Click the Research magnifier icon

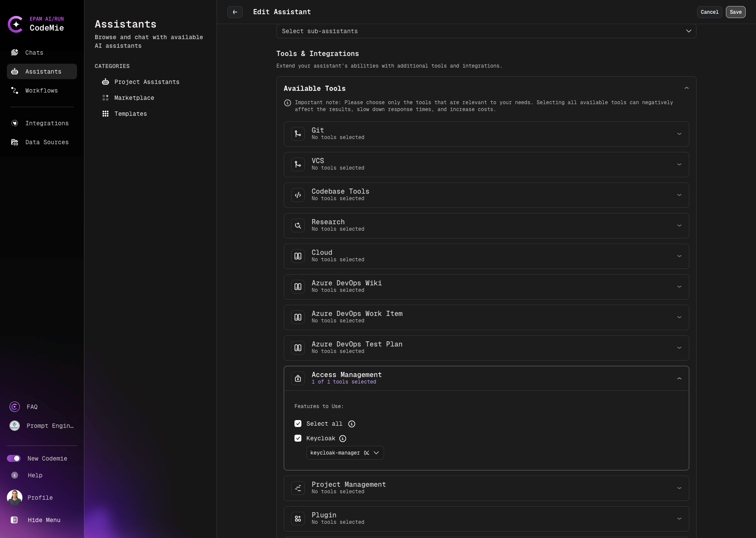pos(297,226)
